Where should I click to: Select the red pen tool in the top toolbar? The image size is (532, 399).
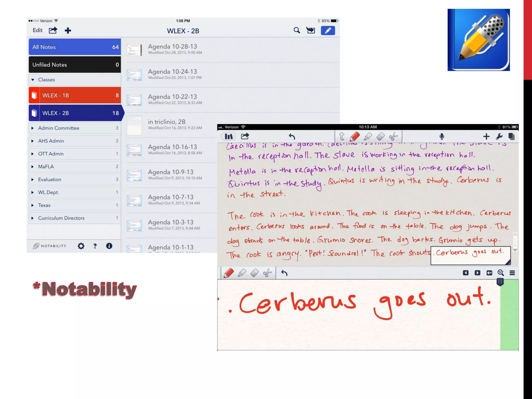[x=355, y=136]
